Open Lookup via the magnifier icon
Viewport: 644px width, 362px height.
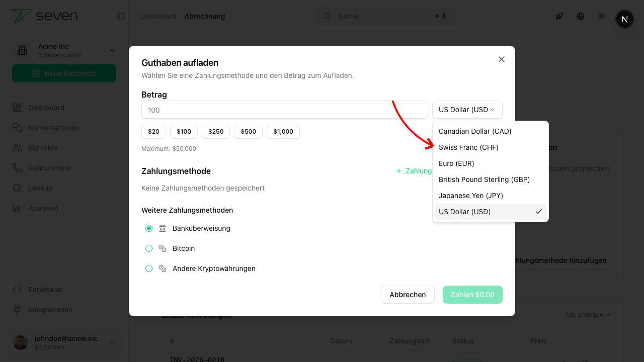(x=17, y=188)
